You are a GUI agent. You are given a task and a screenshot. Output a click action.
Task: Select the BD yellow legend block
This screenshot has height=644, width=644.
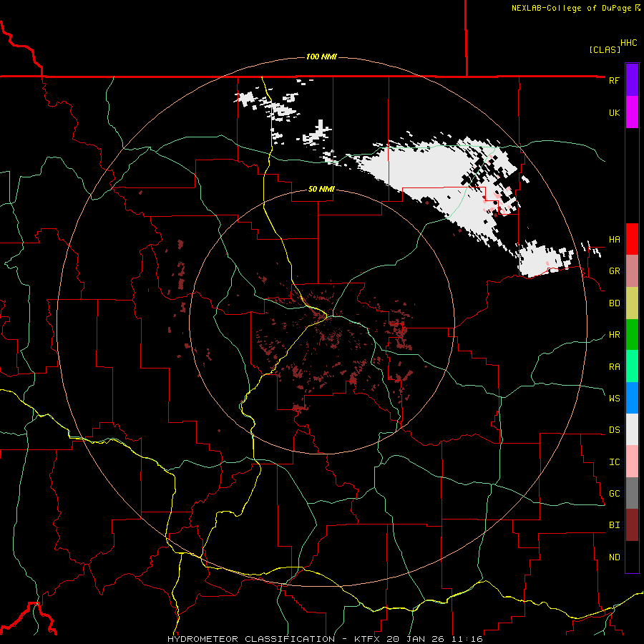[632, 303]
